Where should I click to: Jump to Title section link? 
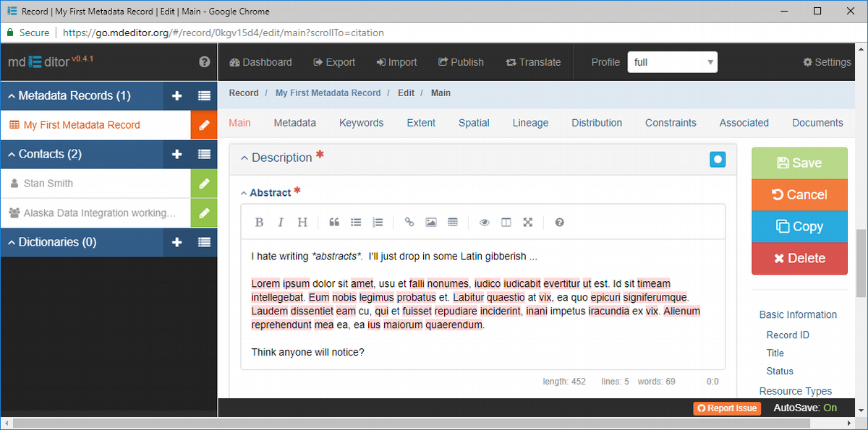775,353
